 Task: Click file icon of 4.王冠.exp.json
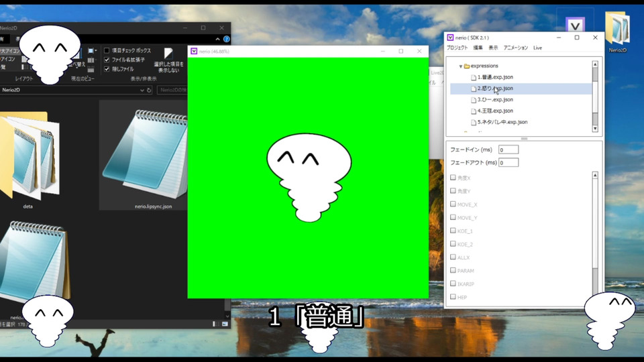pos(474,111)
